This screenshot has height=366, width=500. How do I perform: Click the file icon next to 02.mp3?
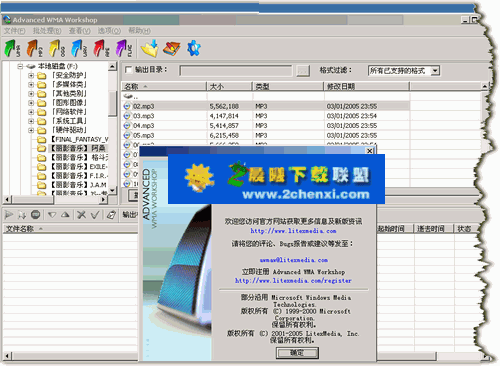pyautogui.click(x=127, y=106)
